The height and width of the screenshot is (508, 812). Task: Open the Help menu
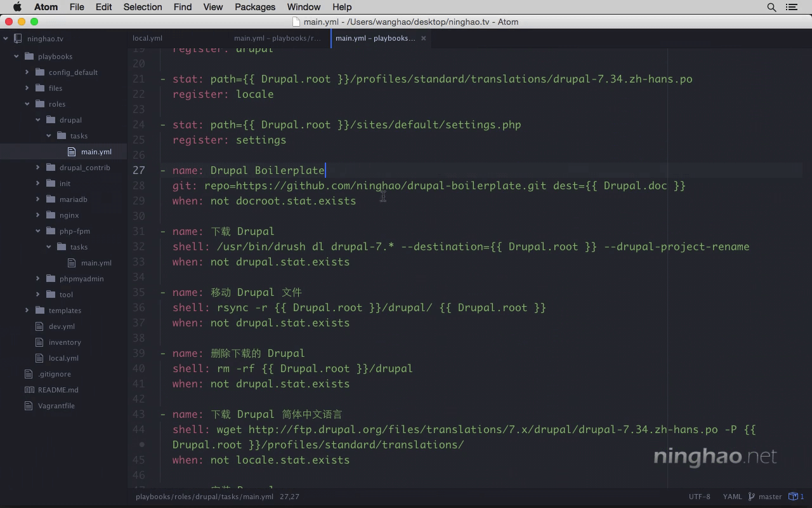click(342, 7)
